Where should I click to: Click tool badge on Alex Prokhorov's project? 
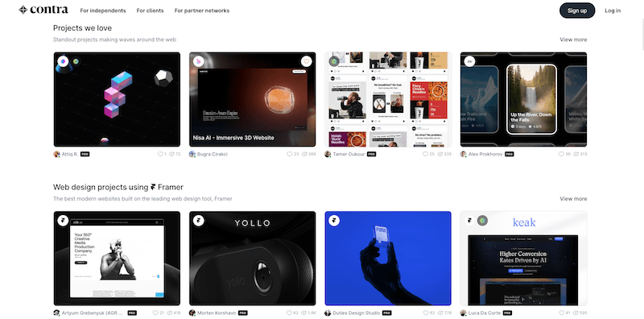(x=470, y=62)
